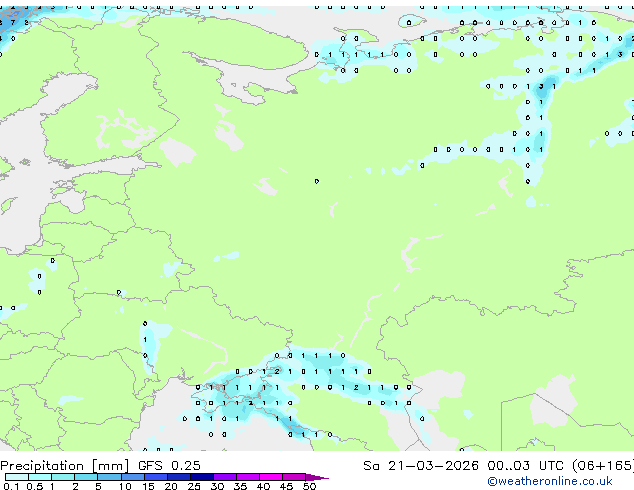Click the "45" legend scale number

pyautogui.click(x=286, y=486)
